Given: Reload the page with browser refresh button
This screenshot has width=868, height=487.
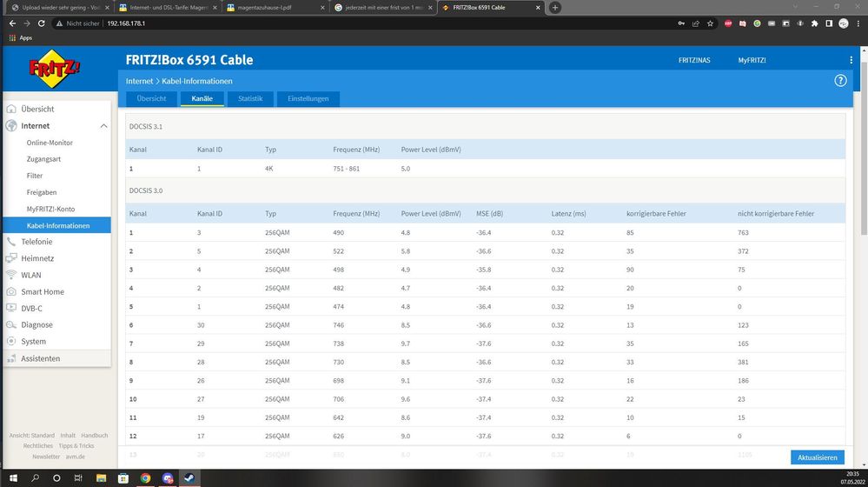Looking at the screenshot, I should 43,23.
